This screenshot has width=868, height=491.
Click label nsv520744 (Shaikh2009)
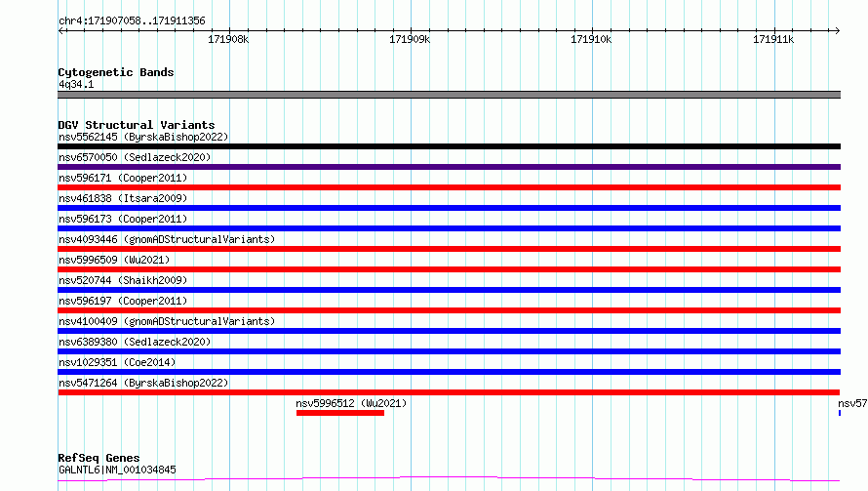pos(123,280)
